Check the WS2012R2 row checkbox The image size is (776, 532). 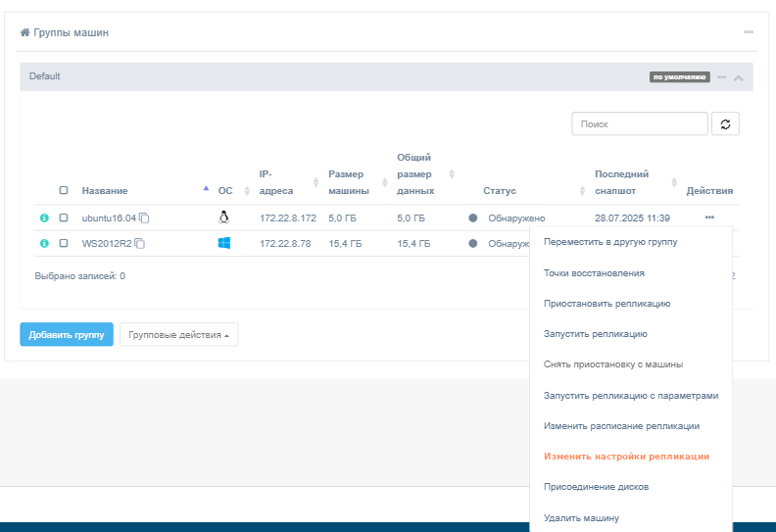pyautogui.click(x=64, y=243)
